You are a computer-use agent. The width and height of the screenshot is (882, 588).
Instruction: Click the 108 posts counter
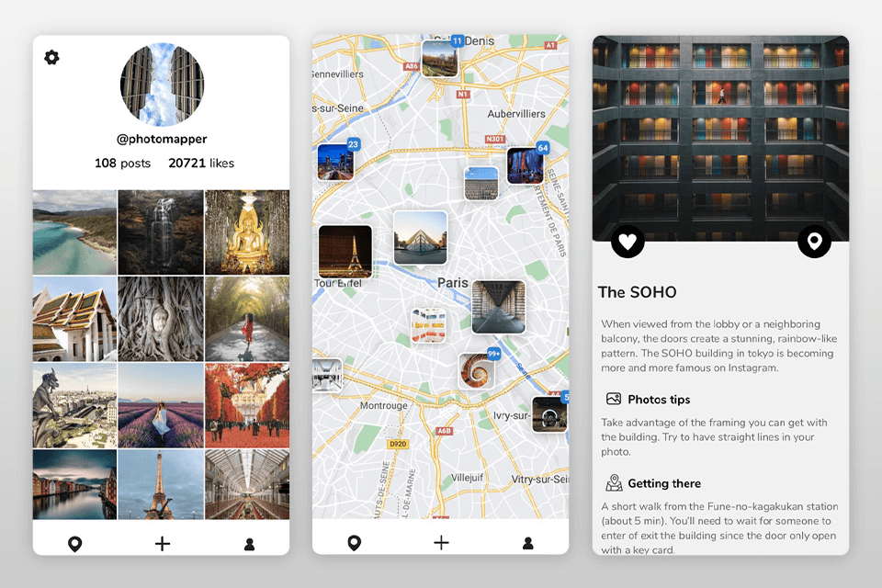[122, 164]
